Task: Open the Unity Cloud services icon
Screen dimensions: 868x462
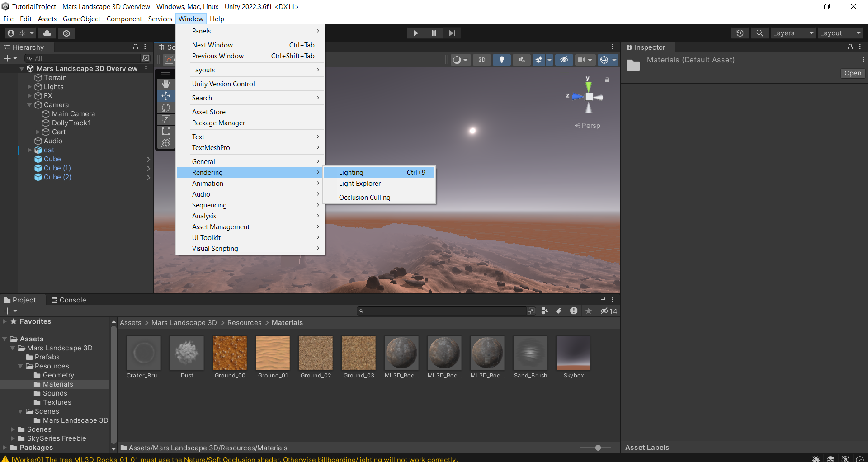Action: coord(47,33)
